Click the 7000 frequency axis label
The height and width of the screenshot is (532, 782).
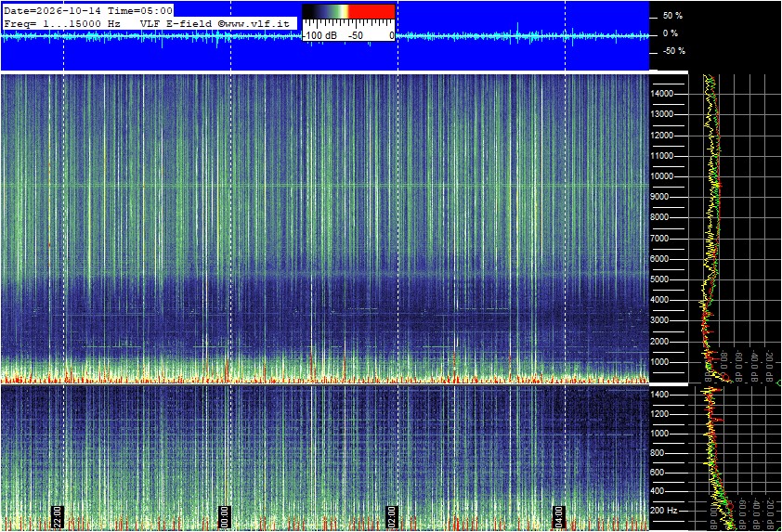pyautogui.click(x=659, y=239)
